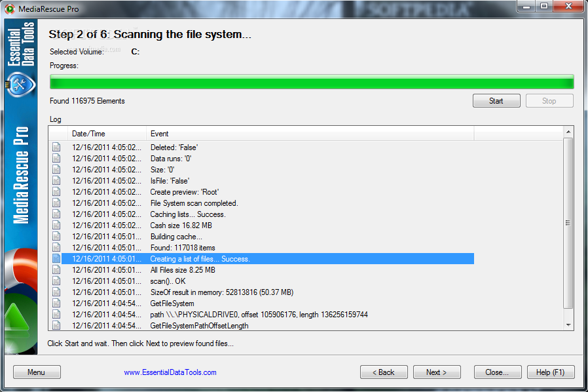Click the Date/Time column header
Viewport: 588px width, 392px height.
(x=107, y=134)
